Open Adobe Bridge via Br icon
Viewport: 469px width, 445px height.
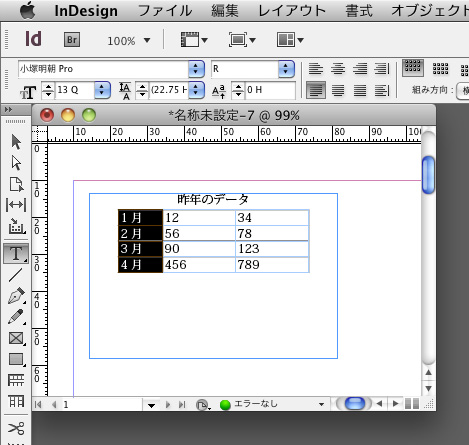(72, 40)
